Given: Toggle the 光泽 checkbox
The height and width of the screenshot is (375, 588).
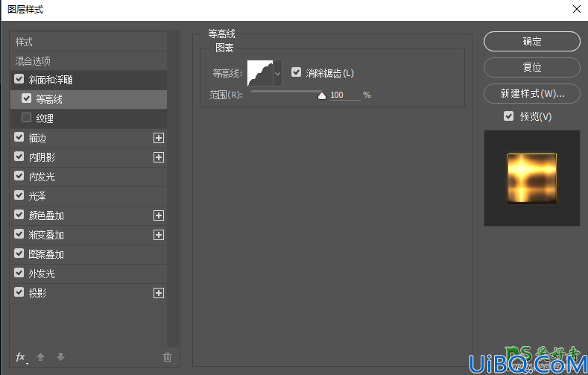Looking at the screenshot, I should 19,195.
